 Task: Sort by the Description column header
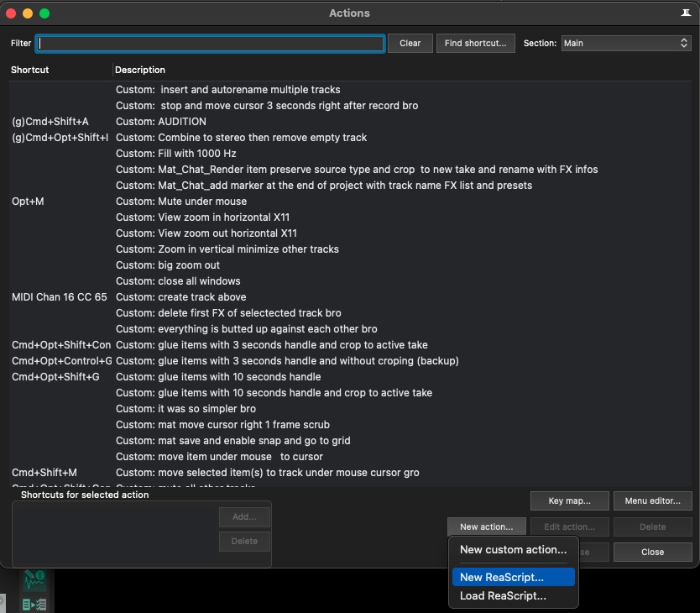click(x=140, y=70)
